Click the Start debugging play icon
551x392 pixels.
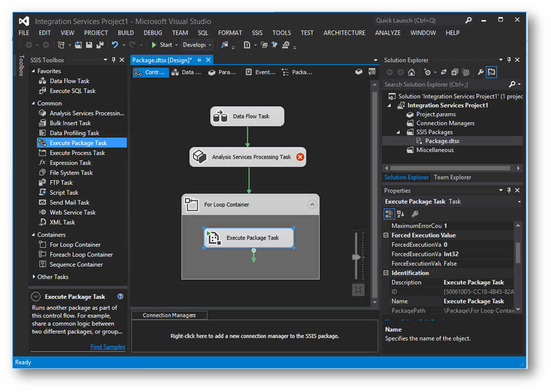tap(154, 45)
